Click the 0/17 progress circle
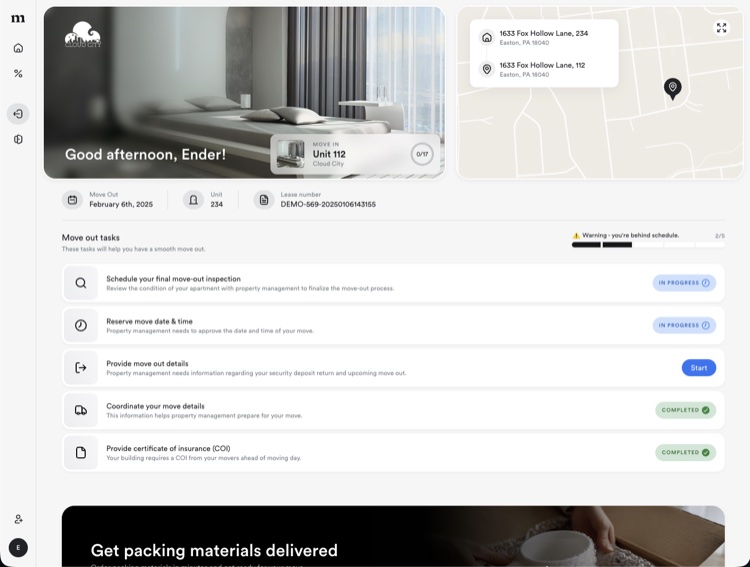Viewport: 750px width, 567px height. tap(422, 154)
